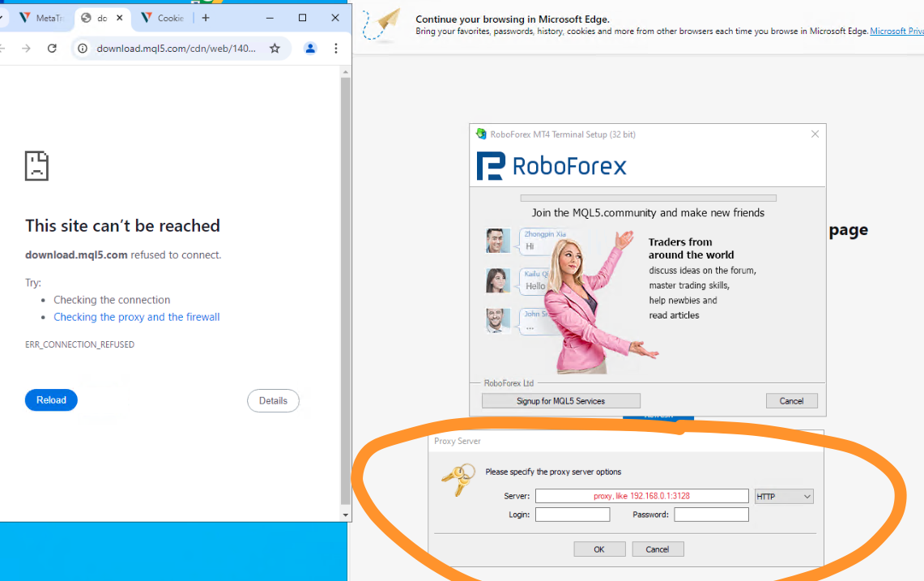Image resolution: width=924 pixels, height=581 pixels.
Task: Click 'Signup for MQL5 Services' button
Action: 561,401
